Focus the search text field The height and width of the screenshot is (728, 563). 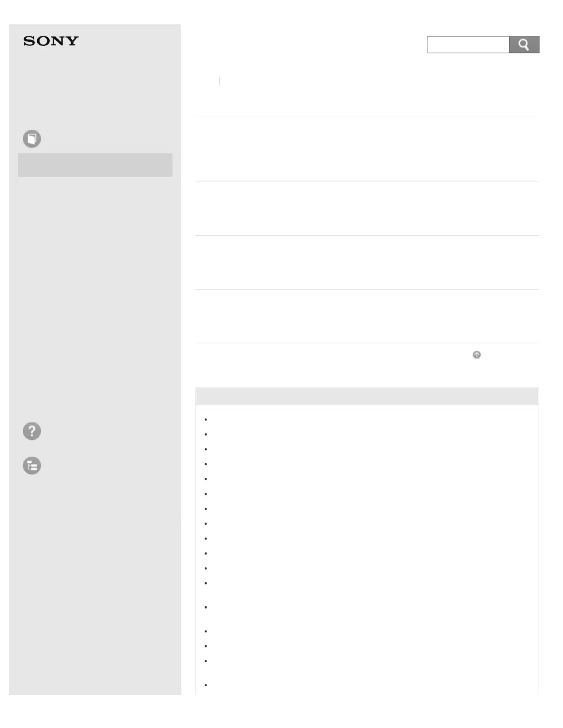tap(468, 45)
